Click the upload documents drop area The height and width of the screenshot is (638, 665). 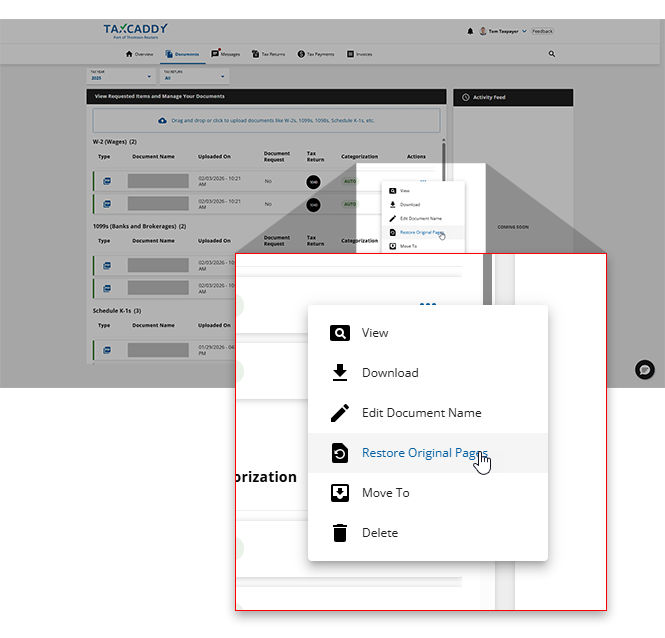[x=266, y=120]
